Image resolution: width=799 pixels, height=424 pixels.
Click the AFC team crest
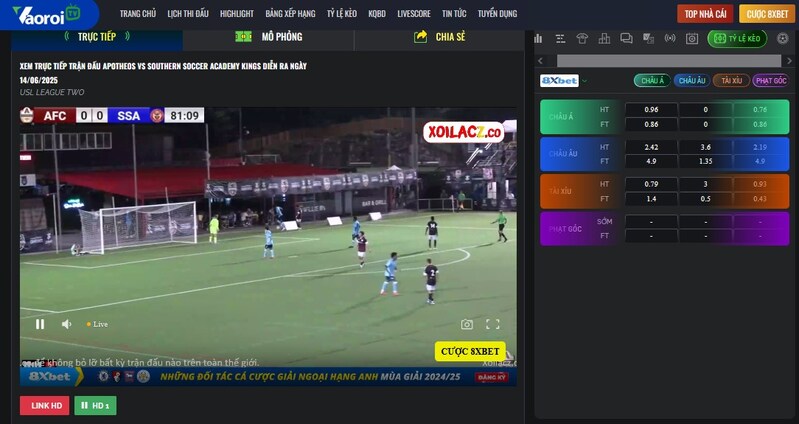tap(26, 115)
